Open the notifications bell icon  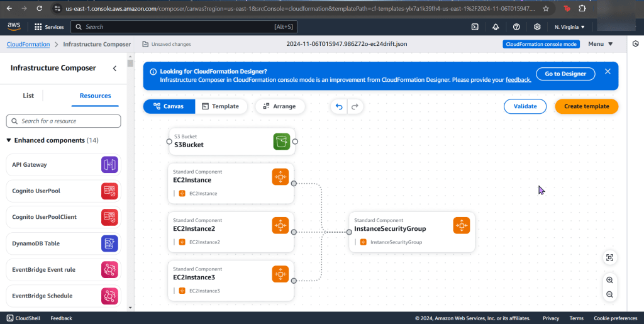point(496,27)
